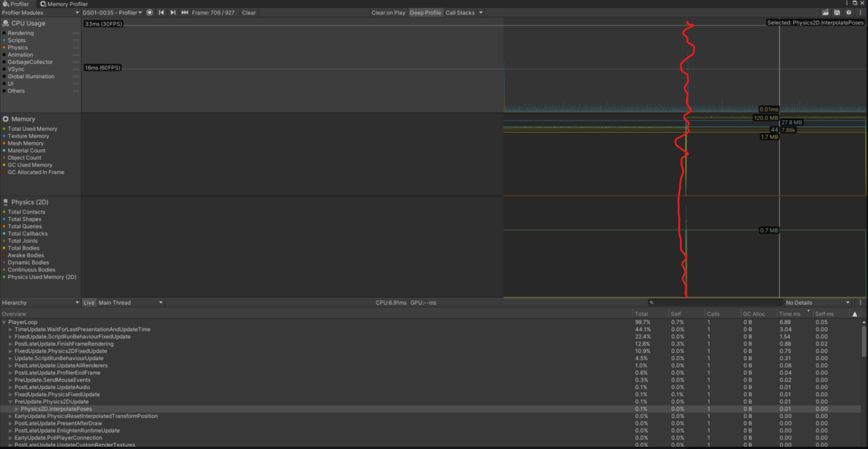
Task: Switch to the Memory Profiler tab
Action: [63, 4]
